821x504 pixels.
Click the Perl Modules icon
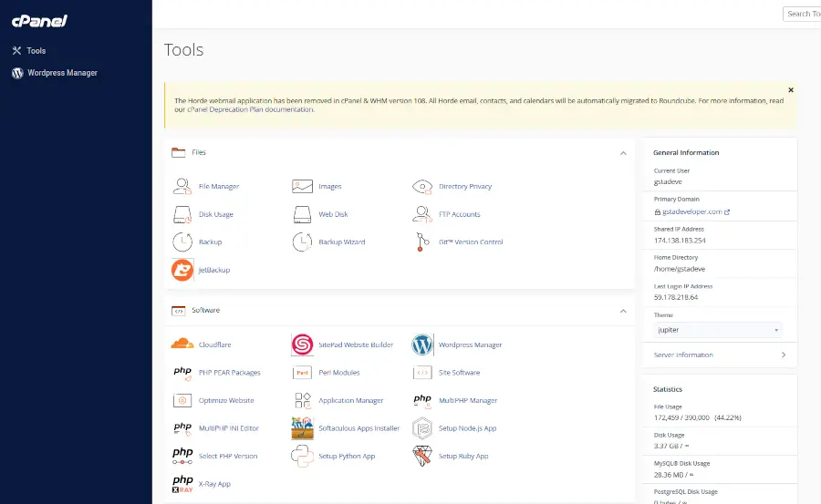coord(302,373)
